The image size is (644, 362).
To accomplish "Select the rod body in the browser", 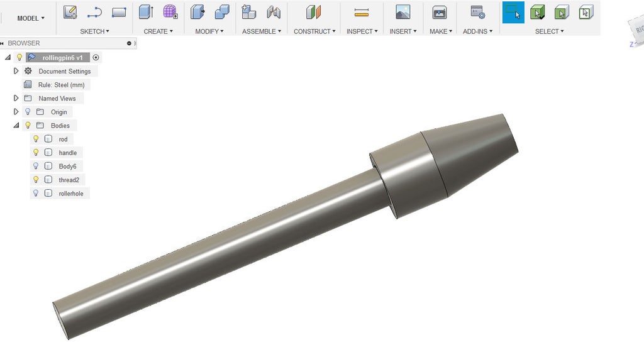I will point(63,139).
